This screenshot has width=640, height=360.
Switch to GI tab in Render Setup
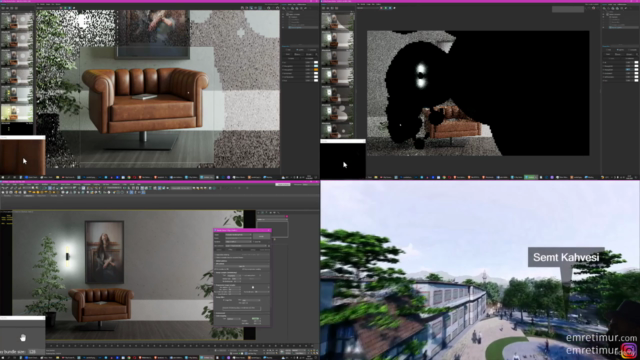point(242,250)
